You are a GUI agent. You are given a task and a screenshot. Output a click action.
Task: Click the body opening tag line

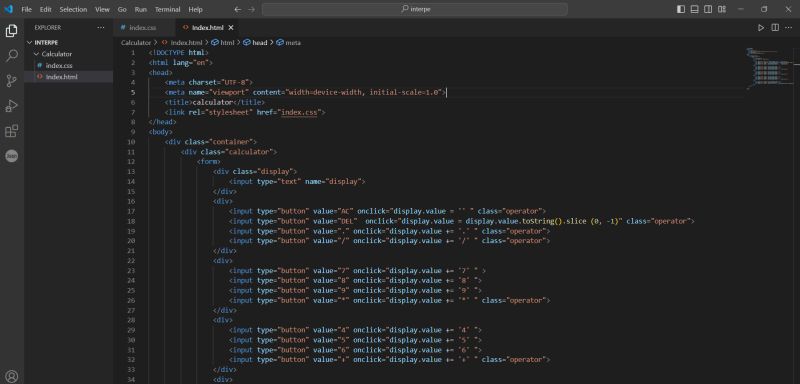click(161, 132)
